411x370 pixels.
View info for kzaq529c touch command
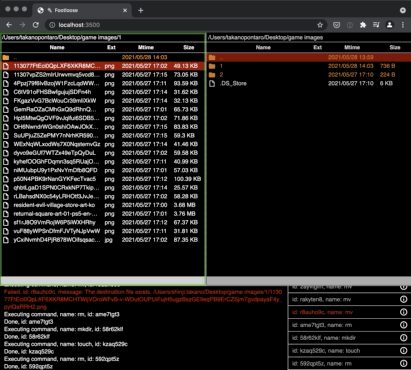click(x=403, y=351)
